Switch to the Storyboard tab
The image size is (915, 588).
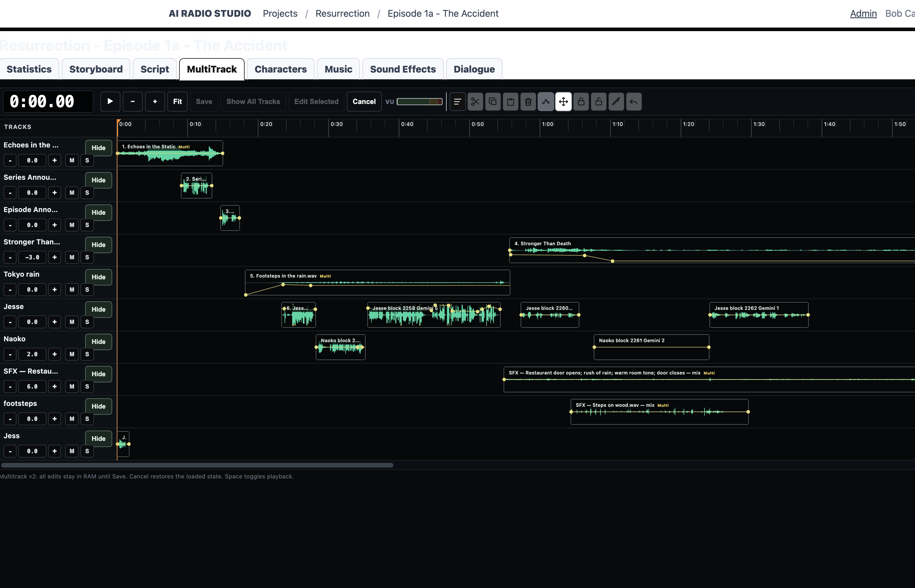[96, 69]
